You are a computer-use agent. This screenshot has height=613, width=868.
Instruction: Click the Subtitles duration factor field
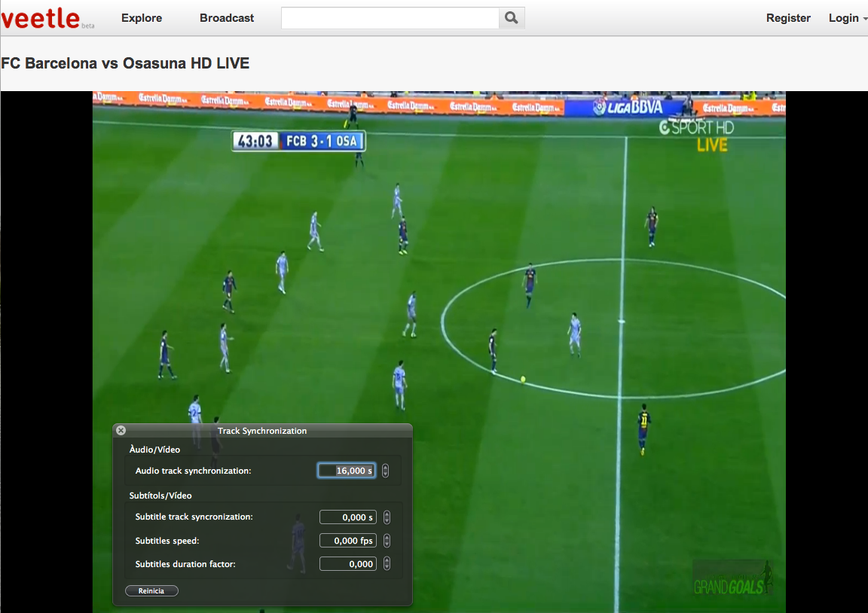pos(347,564)
